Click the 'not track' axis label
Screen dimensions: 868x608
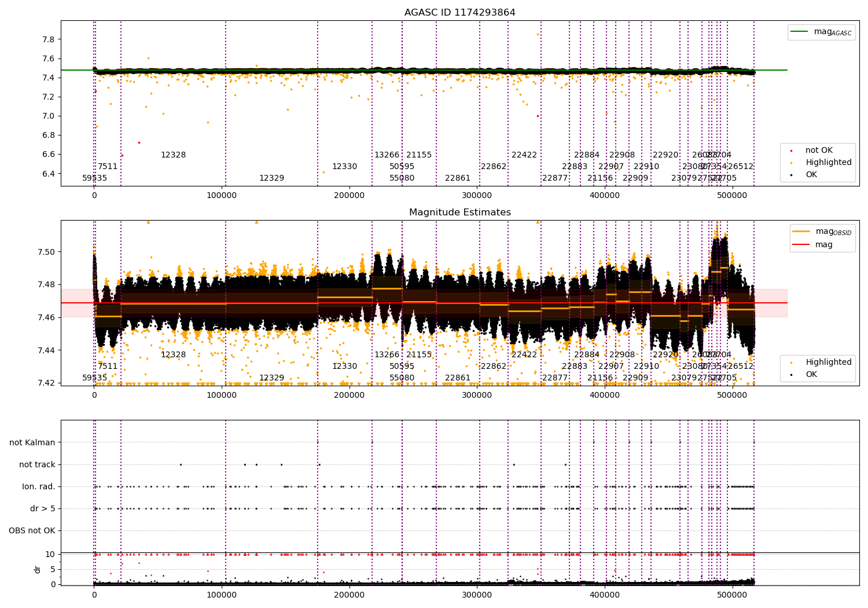(x=37, y=465)
